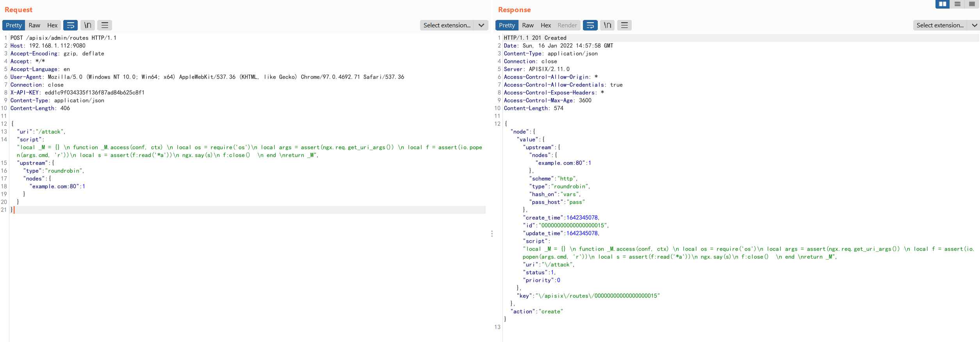The height and width of the screenshot is (342, 980).
Task: Click the "uri":"/attack" line in request body
Action: pyautogui.click(x=41, y=132)
